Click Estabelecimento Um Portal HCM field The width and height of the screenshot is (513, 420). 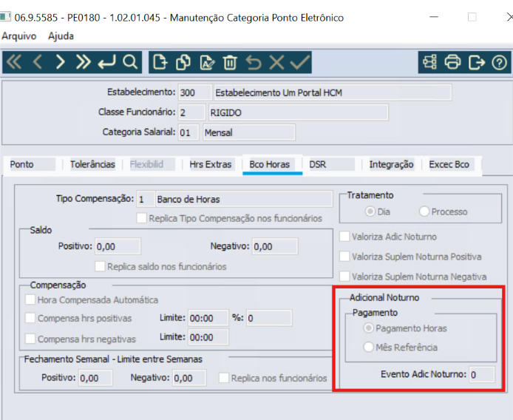(x=333, y=92)
